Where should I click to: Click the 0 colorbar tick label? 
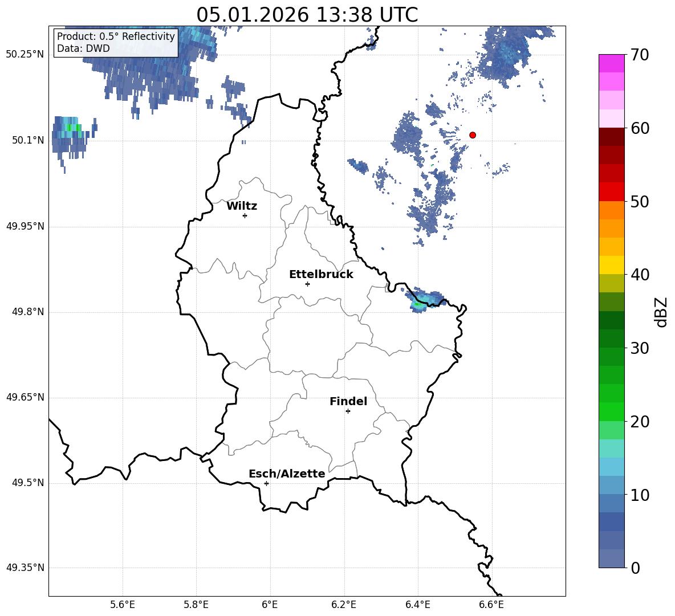[635, 568]
